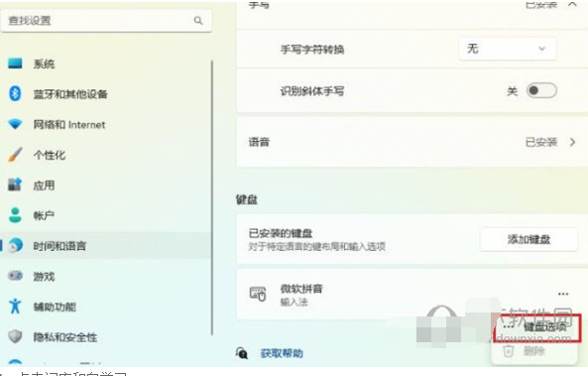
Task: Click the delete trash icon
Action: (508, 351)
